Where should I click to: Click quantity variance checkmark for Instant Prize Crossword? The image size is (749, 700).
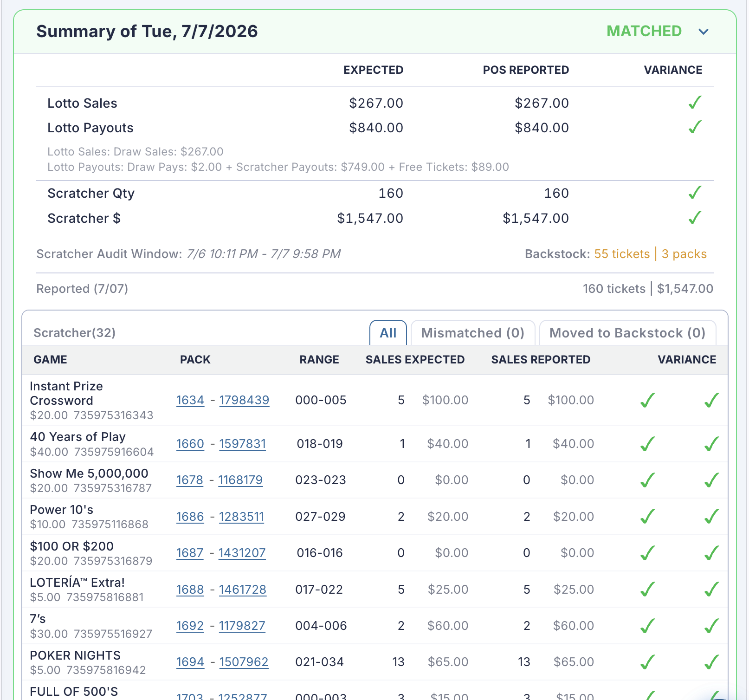tap(647, 400)
